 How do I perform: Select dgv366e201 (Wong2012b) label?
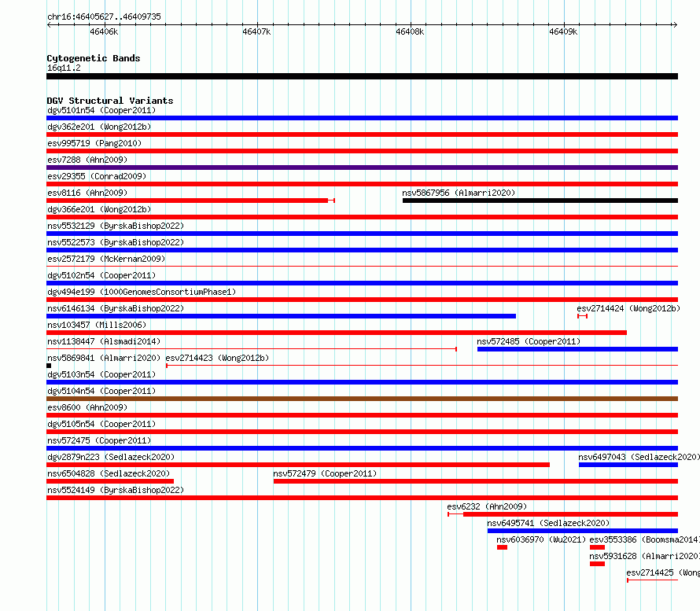pos(99,209)
